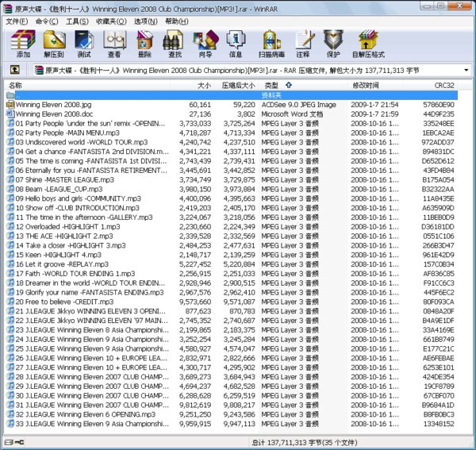Image resolution: width=476 pixels, height=450 pixels.
Task: Sort by Packed size (压缩后大小) header
Action: [x=236, y=86]
